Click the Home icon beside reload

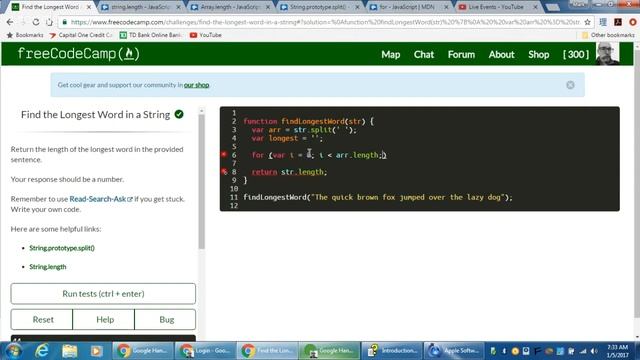49,22
